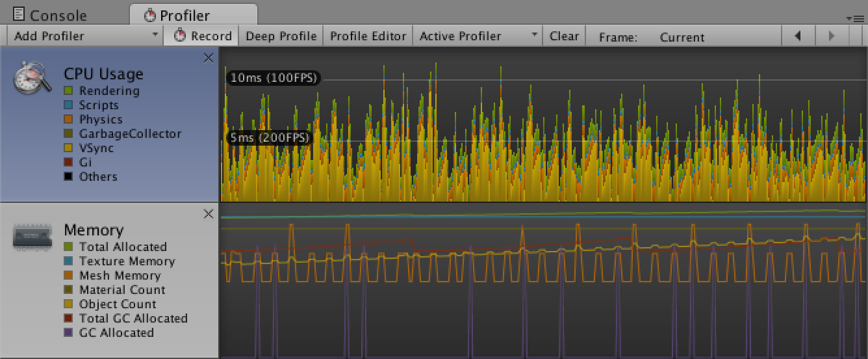Select the Memory chip icon
868x359 pixels.
[32, 235]
